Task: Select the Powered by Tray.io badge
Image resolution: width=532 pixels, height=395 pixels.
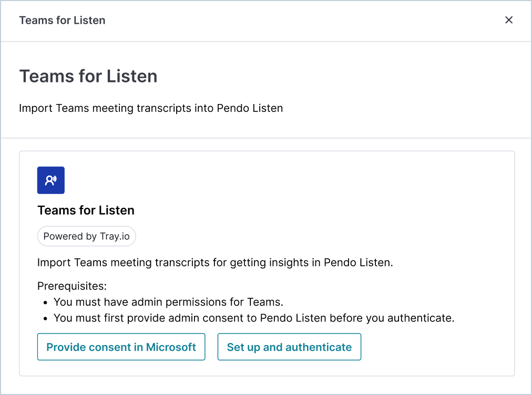Action: [x=87, y=236]
